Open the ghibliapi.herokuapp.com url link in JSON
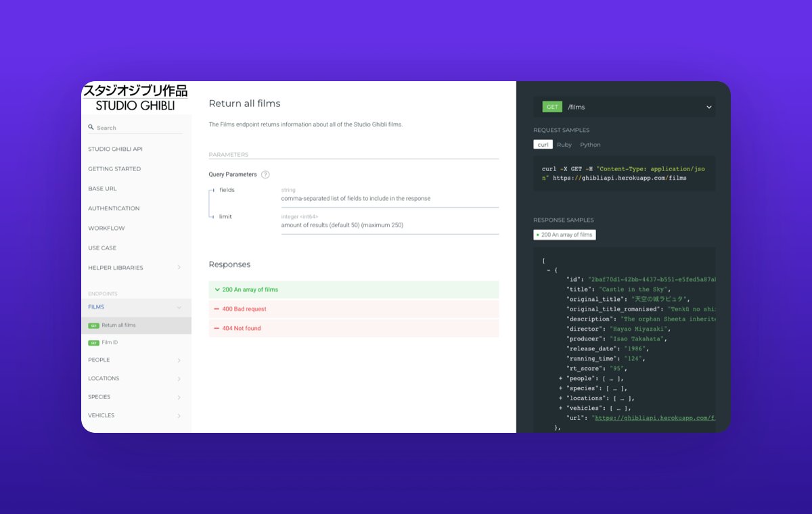This screenshot has width=812, height=514. tap(654, 418)
